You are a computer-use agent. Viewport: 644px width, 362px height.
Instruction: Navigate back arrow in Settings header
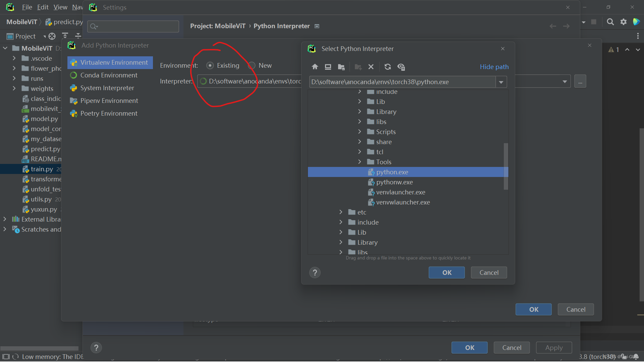pyautogui.click(x=553, y=26)
